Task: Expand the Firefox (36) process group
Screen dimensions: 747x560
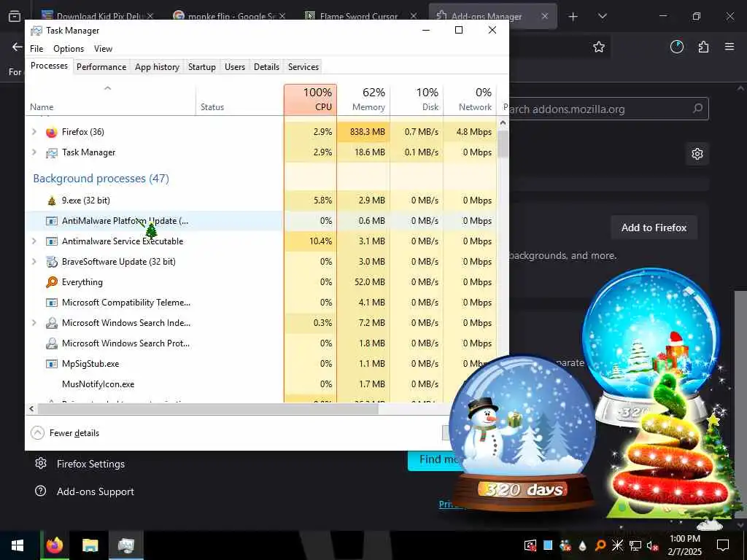Action: (x=34, y=131)
